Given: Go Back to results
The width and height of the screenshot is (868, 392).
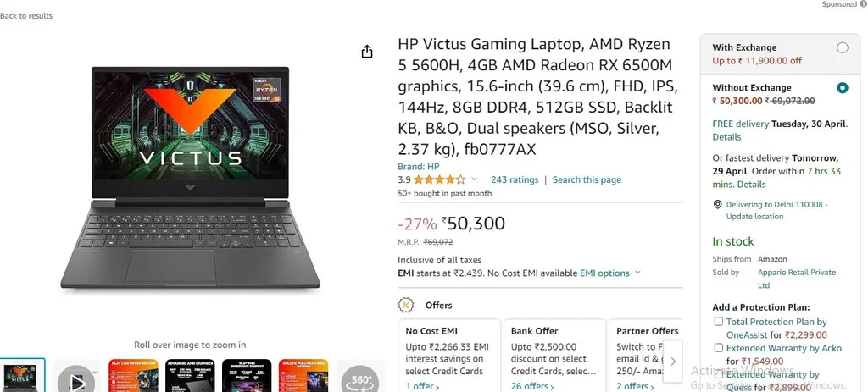Looking at the screenshot, I should tap(26, 15).
